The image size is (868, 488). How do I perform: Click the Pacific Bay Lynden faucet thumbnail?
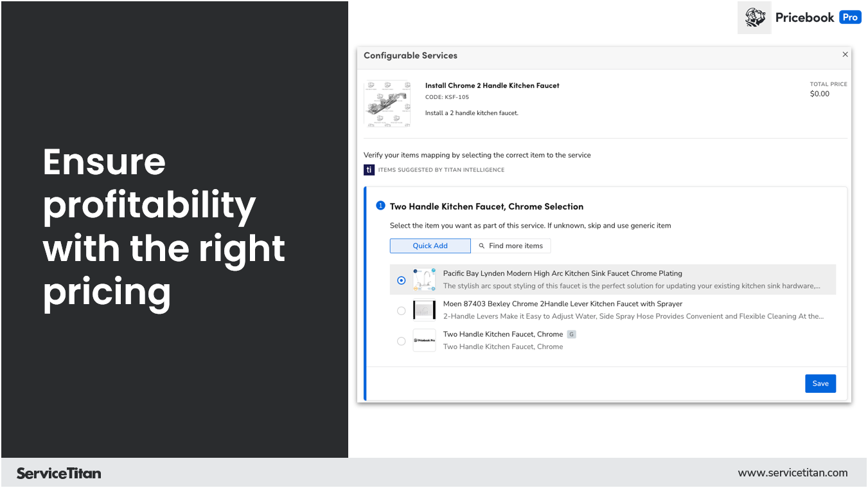click(x=424, y=280)
